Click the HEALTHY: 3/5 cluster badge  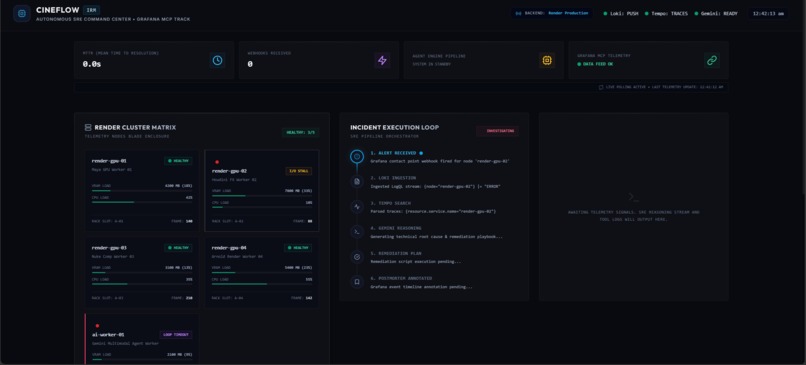point(300,133)
